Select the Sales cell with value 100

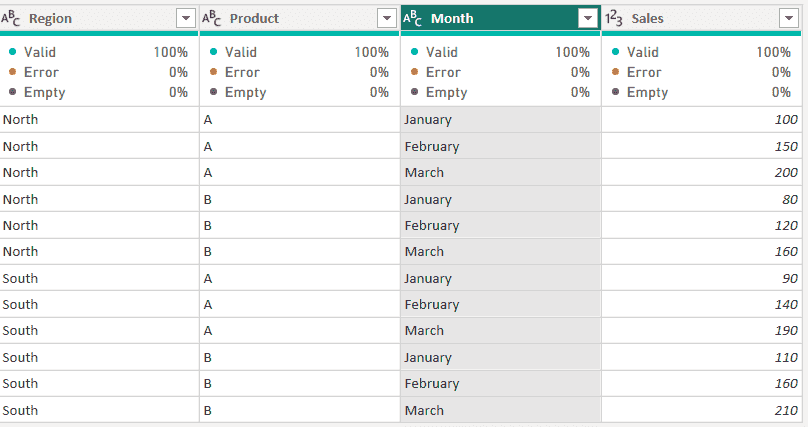coord(701,119)
